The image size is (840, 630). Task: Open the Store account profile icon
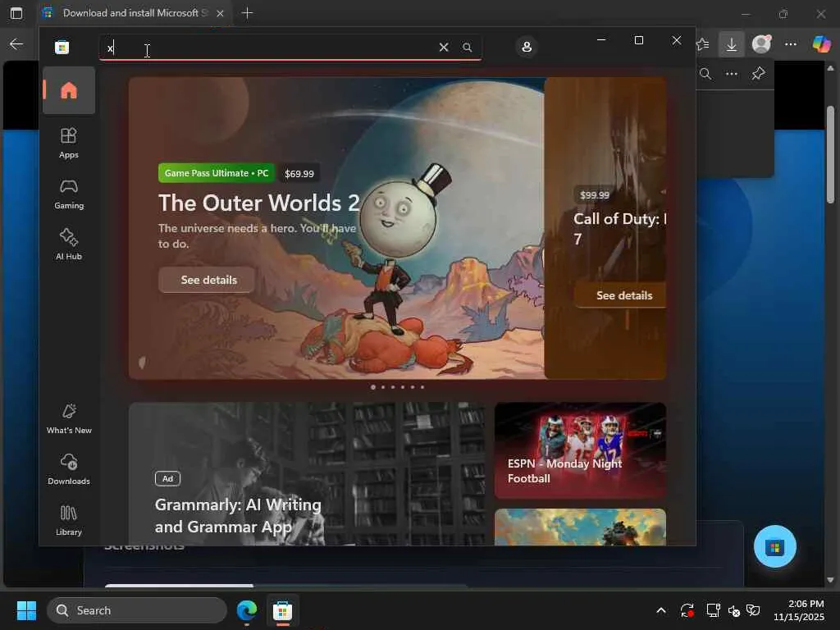click(x=527, y=47)
